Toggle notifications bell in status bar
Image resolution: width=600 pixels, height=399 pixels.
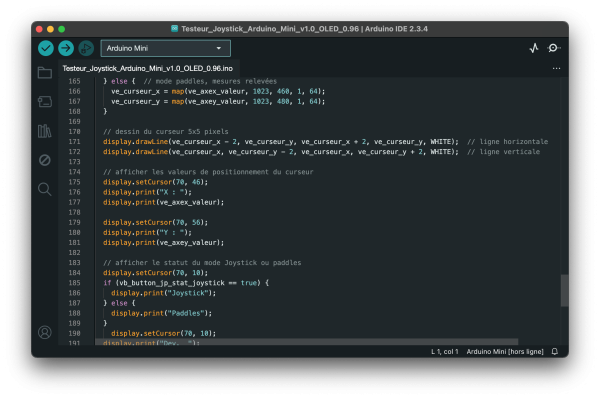[554, 351]
